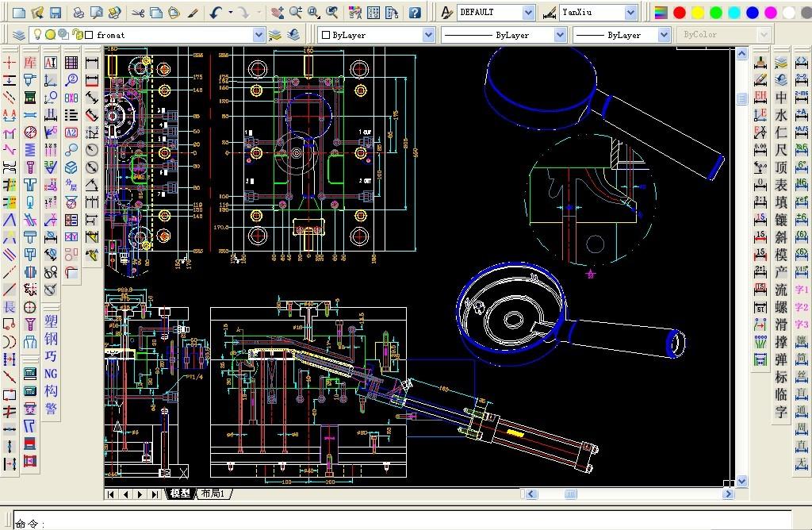Viewport: 812px width, 530px height.
Task: Toggle the layer lock padlock icon
Action: coord(77,35)
